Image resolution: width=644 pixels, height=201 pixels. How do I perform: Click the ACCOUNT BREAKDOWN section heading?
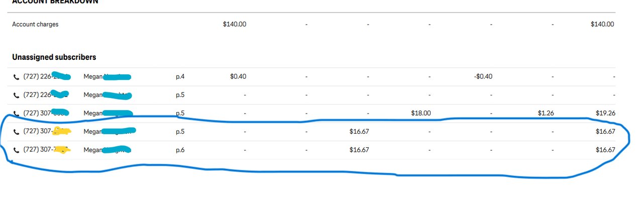point(55,2)
